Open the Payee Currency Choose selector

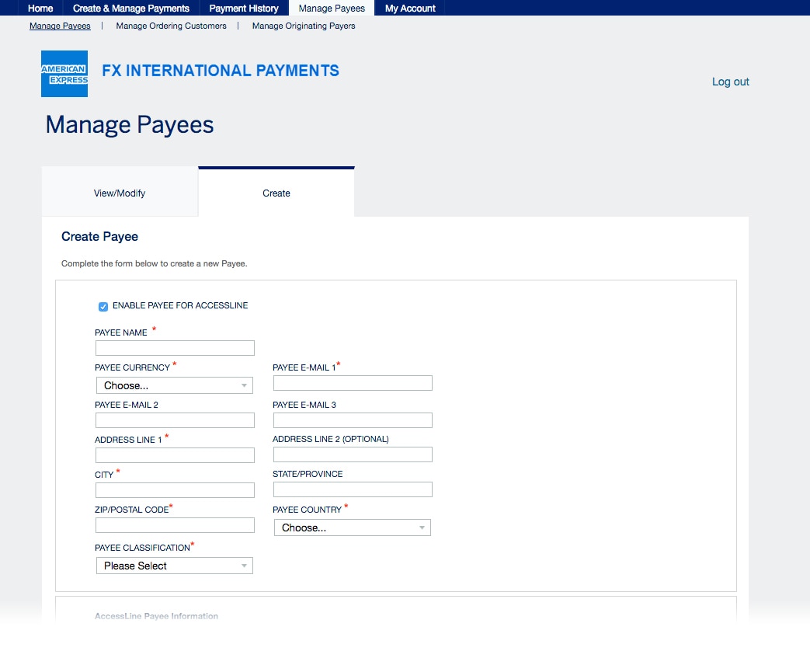click(174, 385)
